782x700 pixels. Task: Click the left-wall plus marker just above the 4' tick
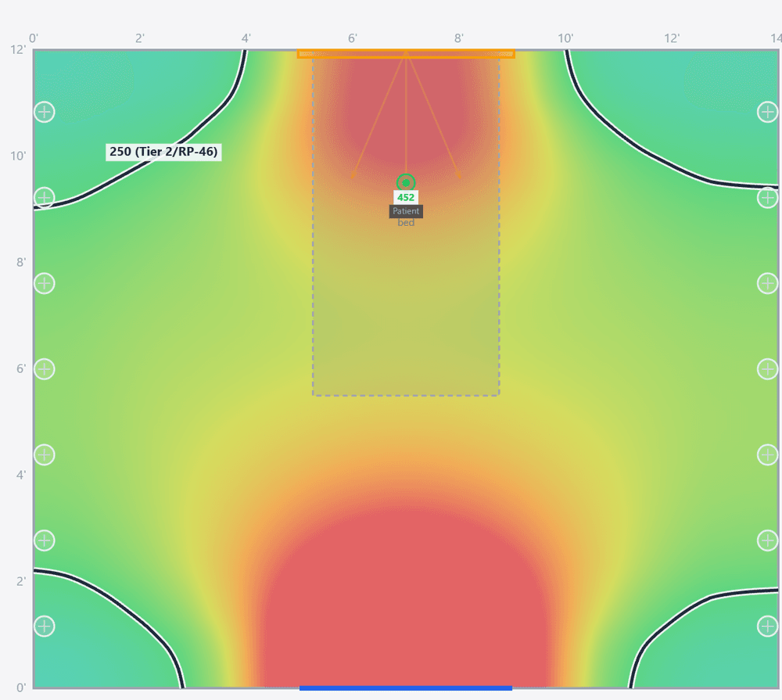click(45, 454)
